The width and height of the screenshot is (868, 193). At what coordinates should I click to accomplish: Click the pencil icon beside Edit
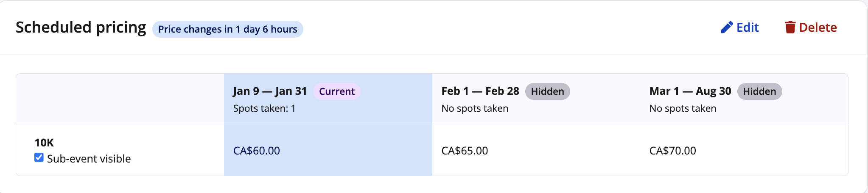pyautogui.click(x=727, y=28)
